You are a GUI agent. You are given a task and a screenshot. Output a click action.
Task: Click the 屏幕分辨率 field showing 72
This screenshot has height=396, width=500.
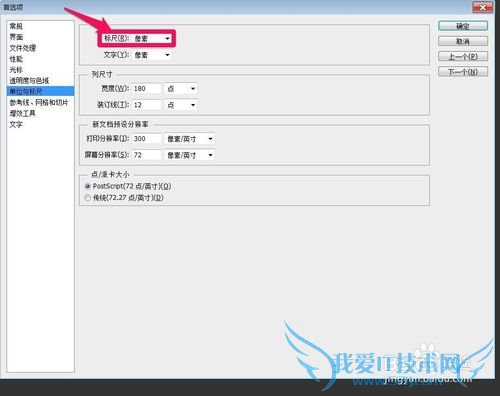(146, 155)
